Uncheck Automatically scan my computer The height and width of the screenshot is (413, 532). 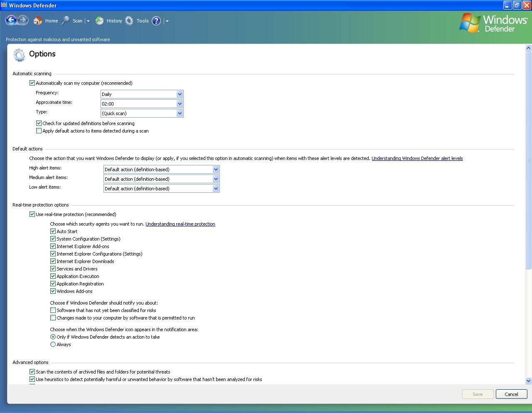[32, 83]
